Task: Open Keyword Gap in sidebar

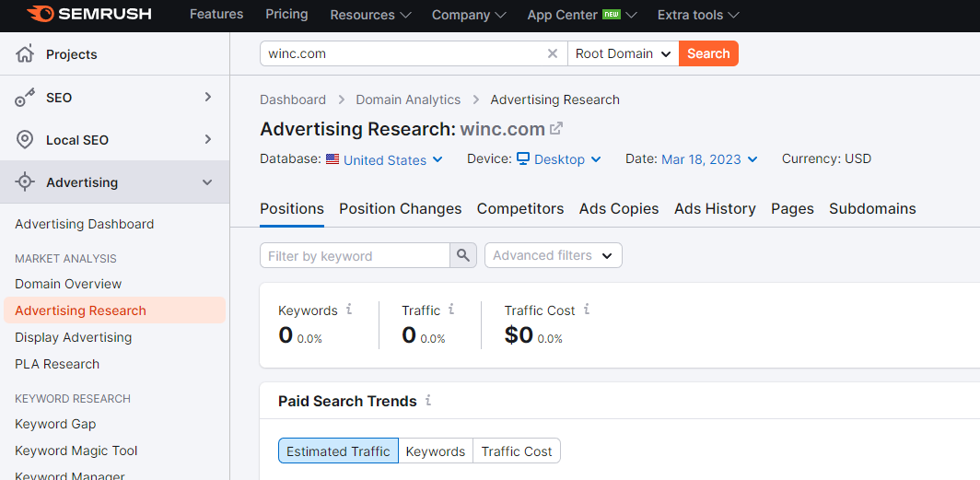Action: point(55,425)
